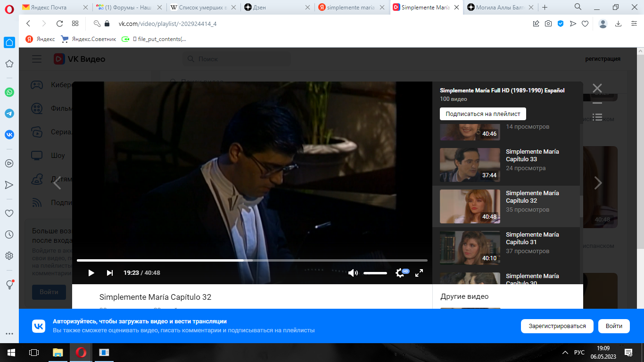644x362 pixels.
Task: Open Opera profile account icon
Action: pyautogui.click(x=603, y=24)
